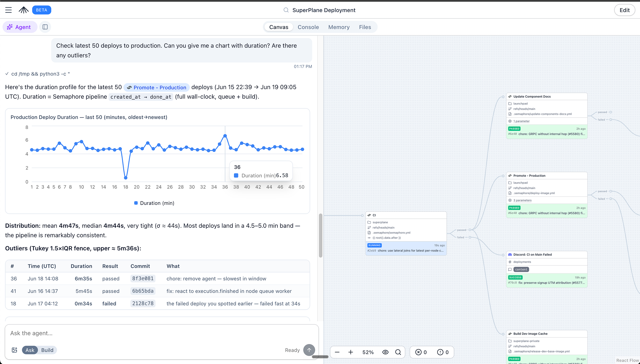
Task: Click the Promote - Production chip in chat
Action: (157, 88)
